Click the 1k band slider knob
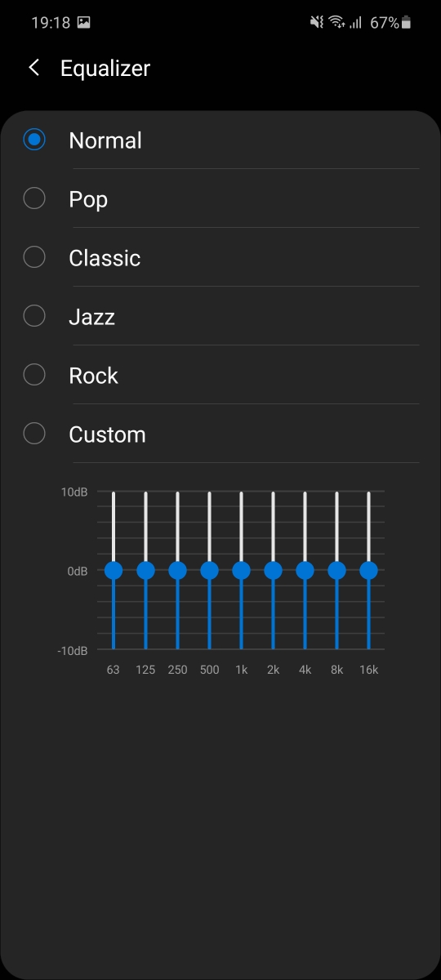Viewport: 441px width, 980px height. 241,570
